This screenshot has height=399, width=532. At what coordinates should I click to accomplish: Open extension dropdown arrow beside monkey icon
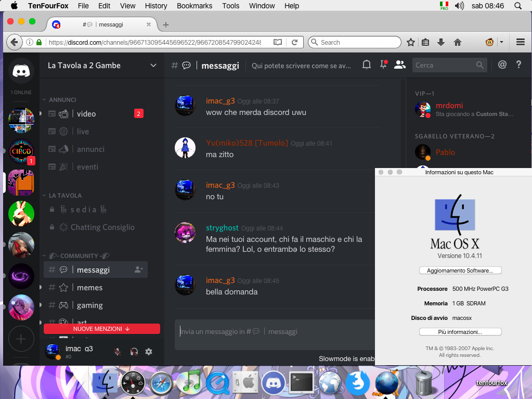pos(501,42)
